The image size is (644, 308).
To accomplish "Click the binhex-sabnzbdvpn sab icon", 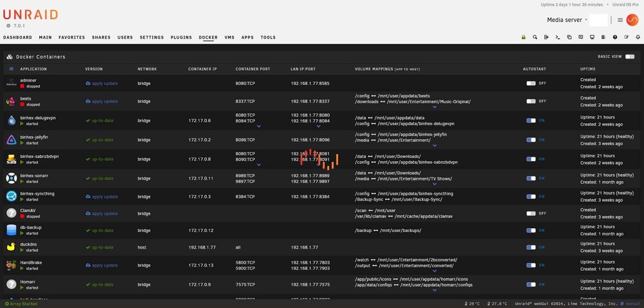I will tap(11, 159).
